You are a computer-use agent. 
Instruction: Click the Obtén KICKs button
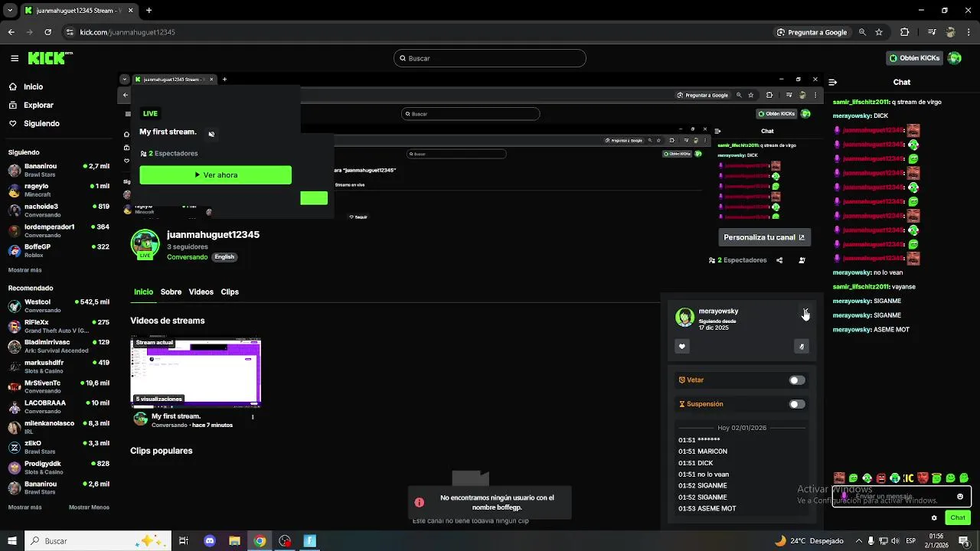915,58
